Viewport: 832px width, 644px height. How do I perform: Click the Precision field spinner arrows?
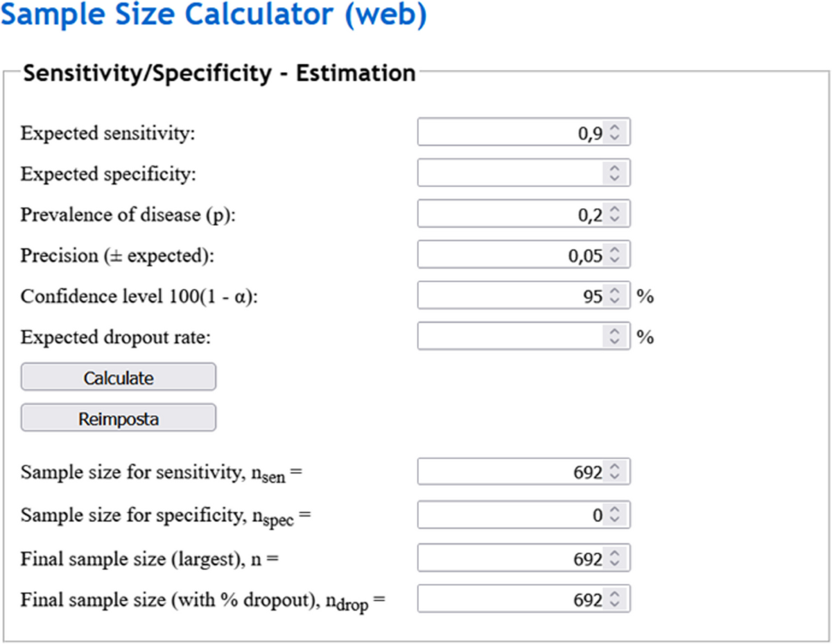[x=614, y=255]
